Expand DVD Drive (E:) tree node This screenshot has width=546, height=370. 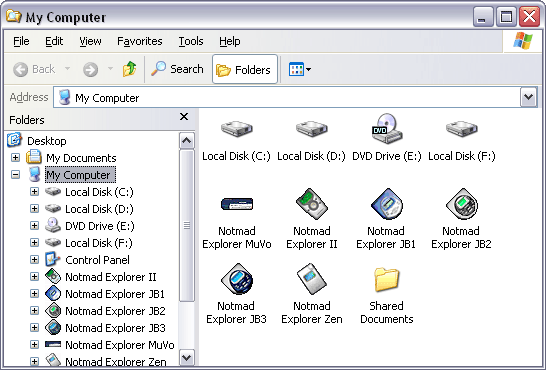click(x=34, y=226)
